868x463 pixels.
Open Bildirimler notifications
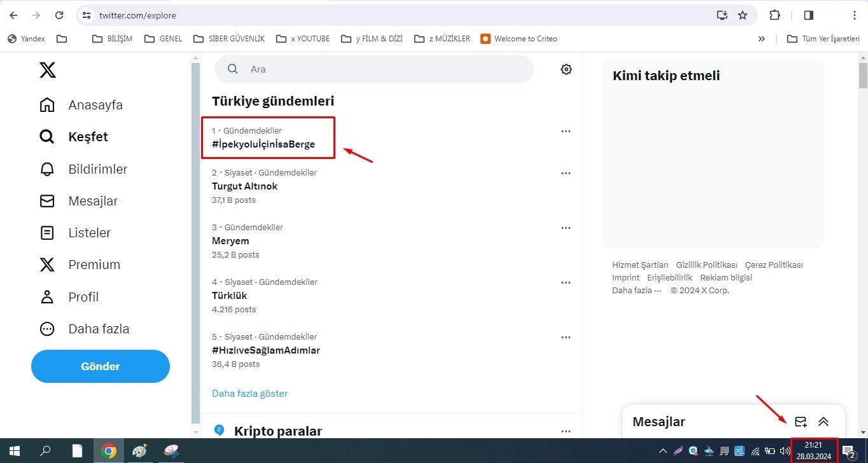[83, 169]
